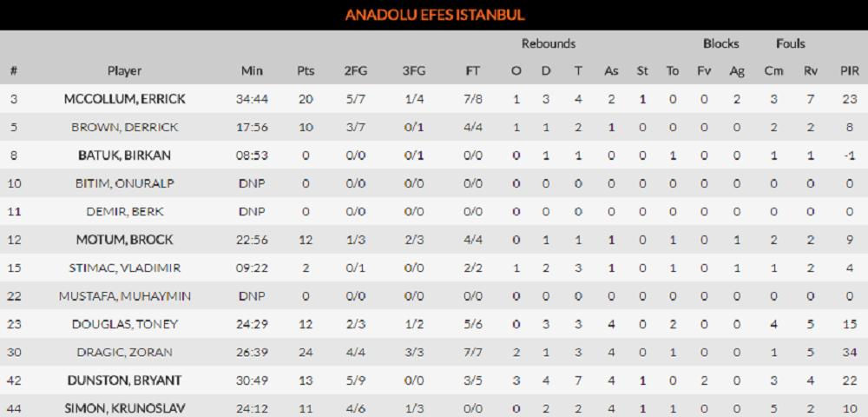Click Dunston, Bryant player name
The width and height of the screenshot is (868, 417).
tap(124, 381)
